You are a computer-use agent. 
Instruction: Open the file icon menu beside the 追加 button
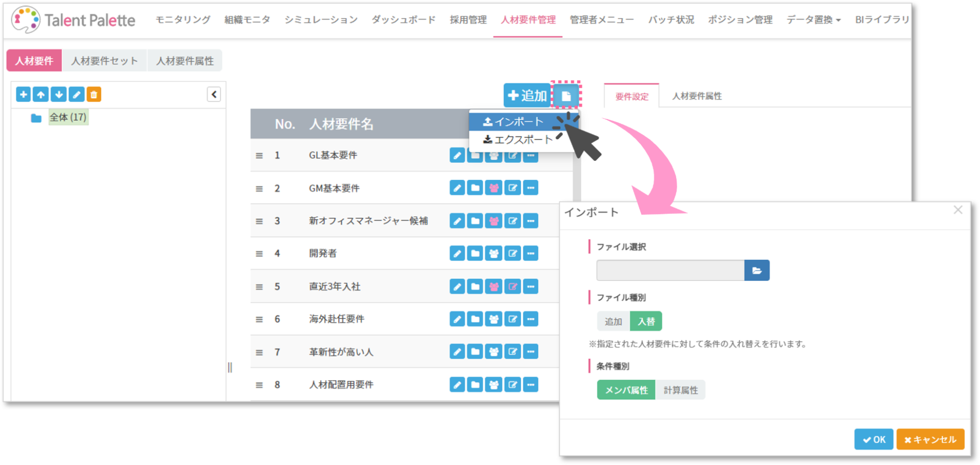pos(566,95)
